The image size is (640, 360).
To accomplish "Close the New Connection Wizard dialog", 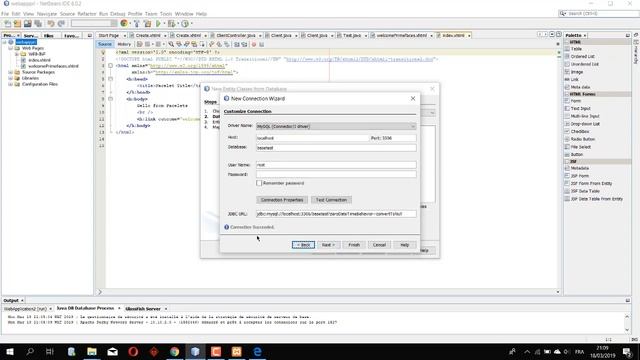I will coord(413,98).
